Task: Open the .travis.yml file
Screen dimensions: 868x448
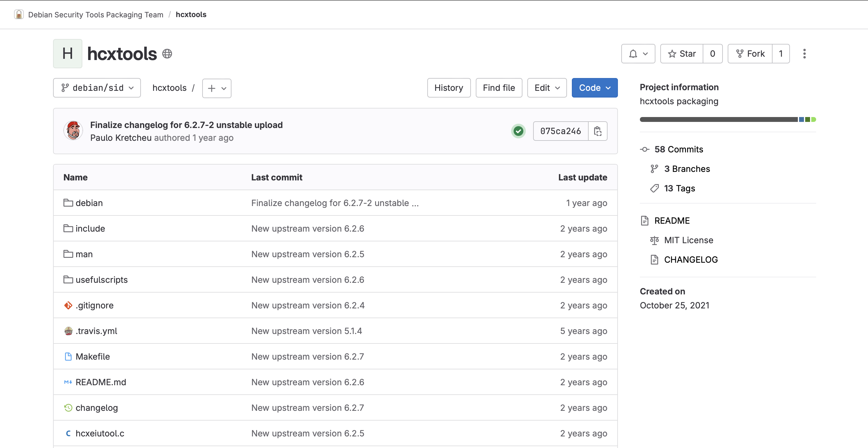Action: tap(96, 331)
